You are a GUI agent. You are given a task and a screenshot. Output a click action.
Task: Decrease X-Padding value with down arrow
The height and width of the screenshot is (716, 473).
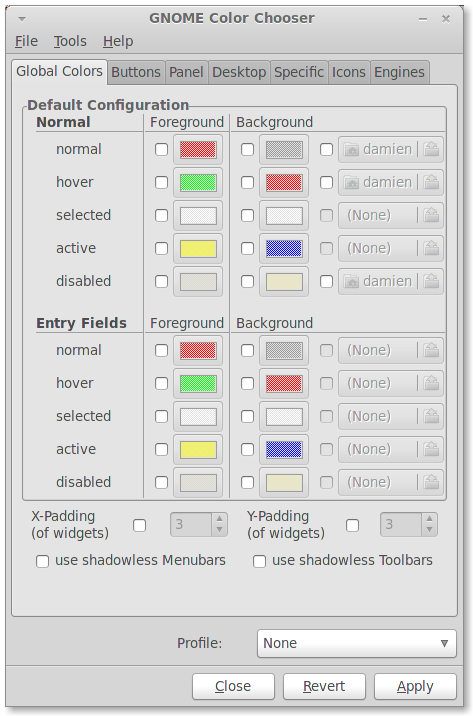(x=220, y=530)
